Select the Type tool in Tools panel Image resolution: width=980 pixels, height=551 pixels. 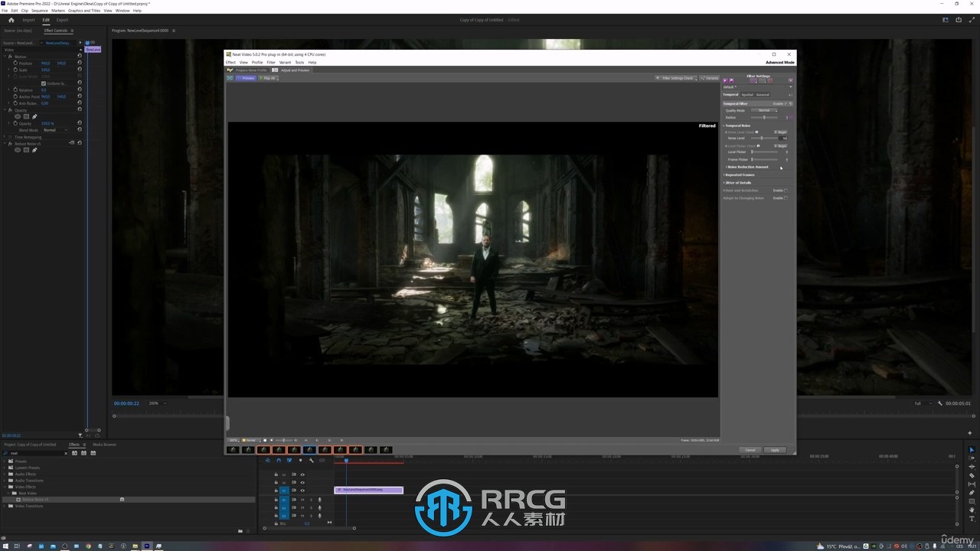[x=972, y=518]
